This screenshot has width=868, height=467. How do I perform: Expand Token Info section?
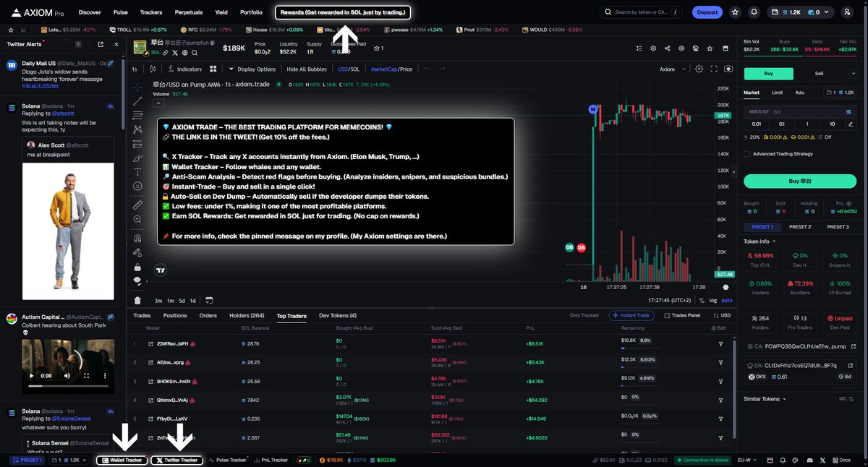point(759,241)
